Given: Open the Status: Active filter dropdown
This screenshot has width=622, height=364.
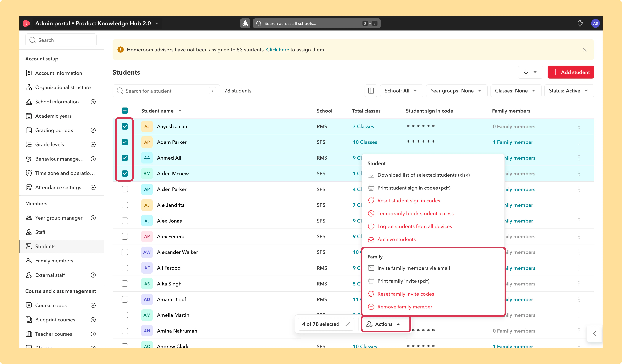Looking at the screenshot, I should [569, 91].
